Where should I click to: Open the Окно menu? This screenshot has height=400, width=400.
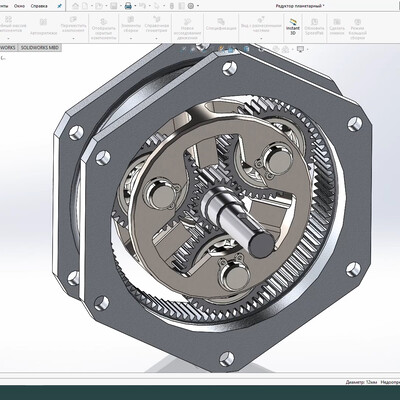(19, 6)
